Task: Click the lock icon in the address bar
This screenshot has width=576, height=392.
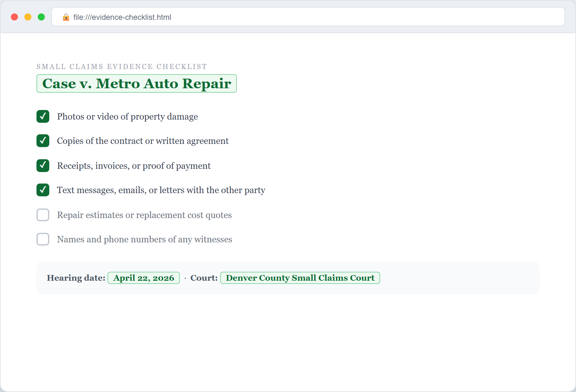Action: (x=66, y=17)
